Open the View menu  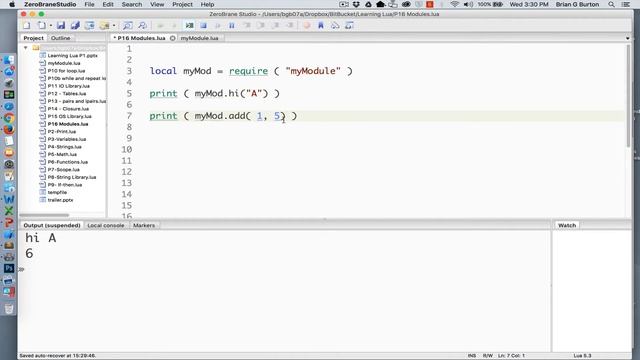157,4
